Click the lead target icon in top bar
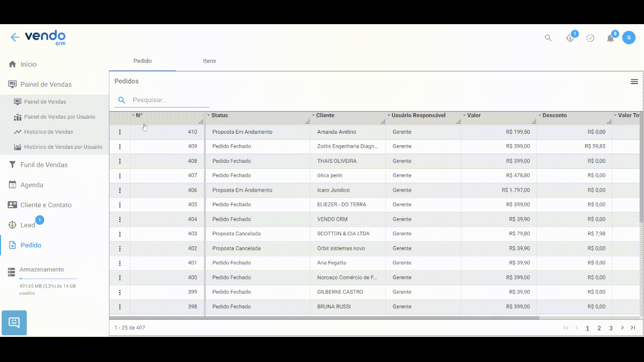Viewport: 644px width, 362px height. click(x=570, y=38)
